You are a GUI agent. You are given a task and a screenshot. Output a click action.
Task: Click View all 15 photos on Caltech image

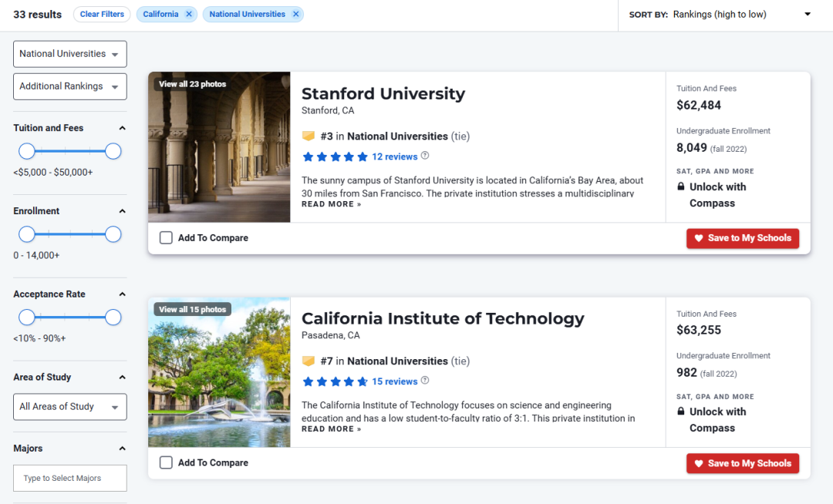pos(192,309)
